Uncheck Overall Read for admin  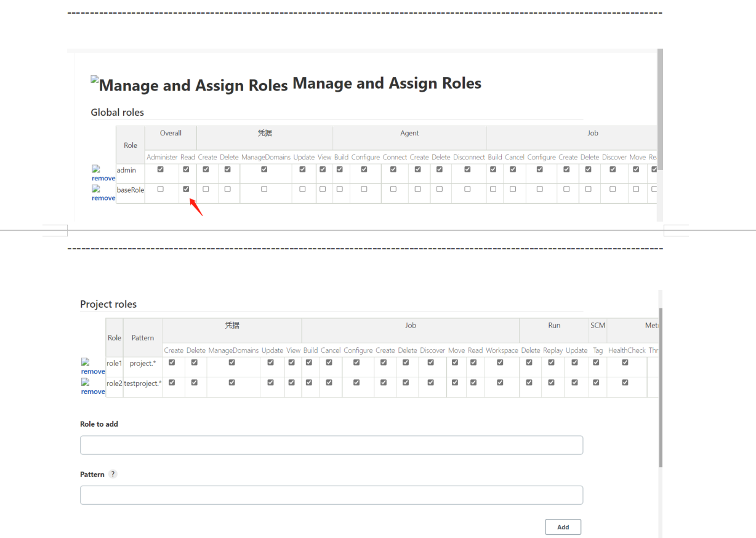pos(186,169)
